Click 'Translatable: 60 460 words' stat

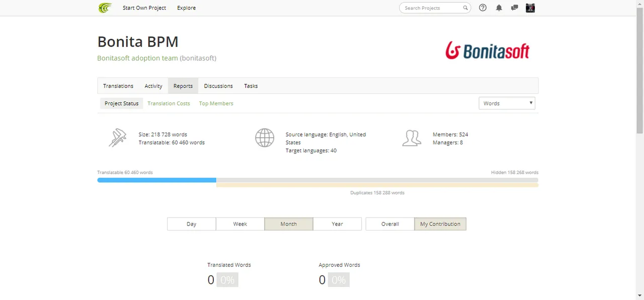pyautogui.click(x=172, y=142)
